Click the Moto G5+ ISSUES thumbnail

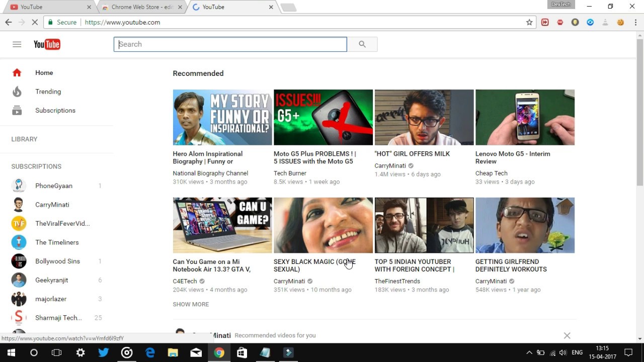[x=323, y=117]
